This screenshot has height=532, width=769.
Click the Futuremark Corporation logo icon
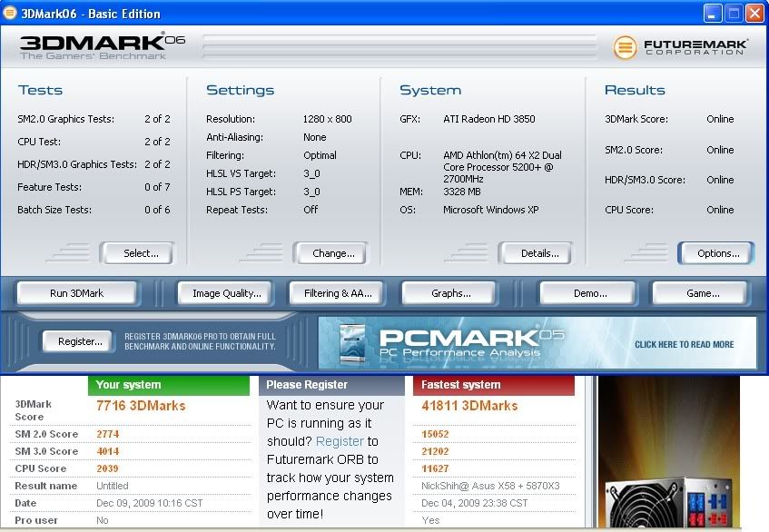[x=625, y=48]
